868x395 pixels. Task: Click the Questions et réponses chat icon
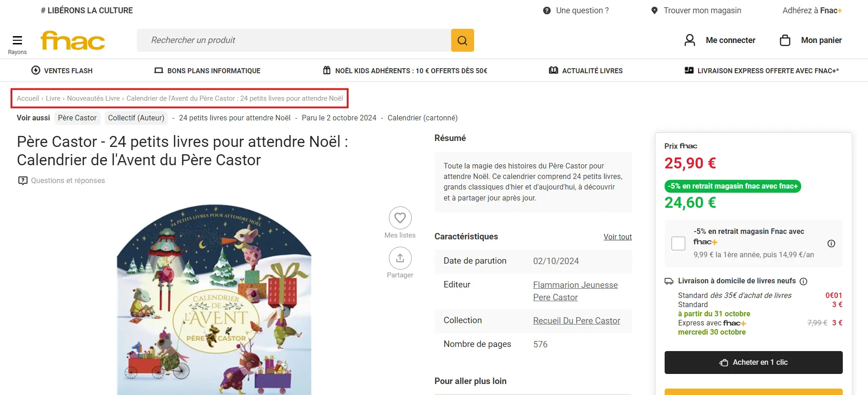pyautogui.click(x=23, y=181)
